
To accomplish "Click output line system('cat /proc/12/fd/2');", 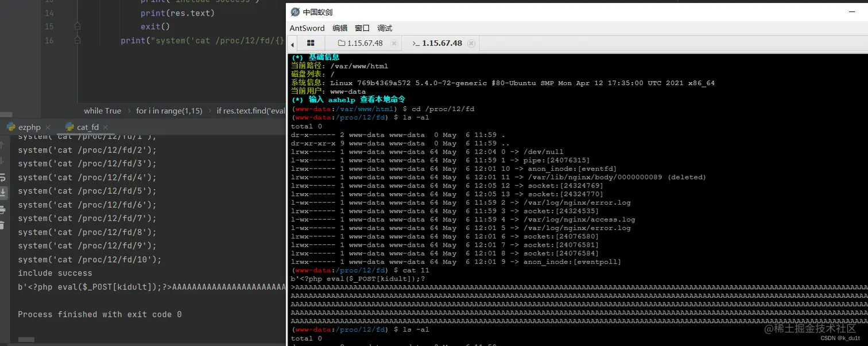I will click(87, 150).
